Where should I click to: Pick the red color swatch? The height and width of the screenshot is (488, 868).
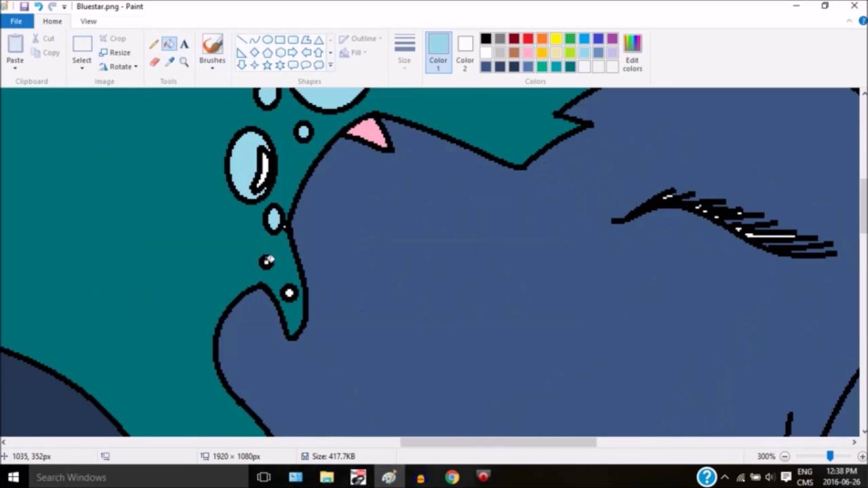[x=528, y=39]
